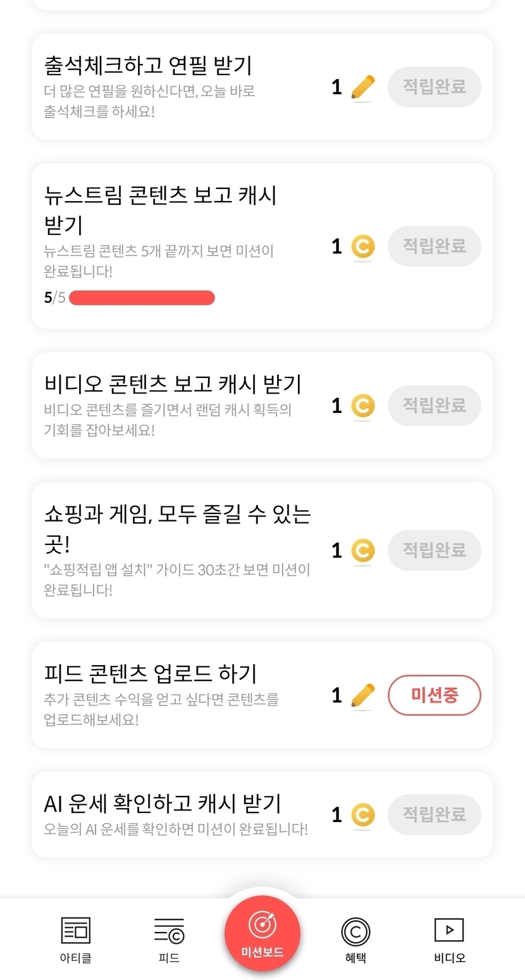Tap the pencil icon in attendance check mission
Screen dimensions: 525x980
coord(362,87)
